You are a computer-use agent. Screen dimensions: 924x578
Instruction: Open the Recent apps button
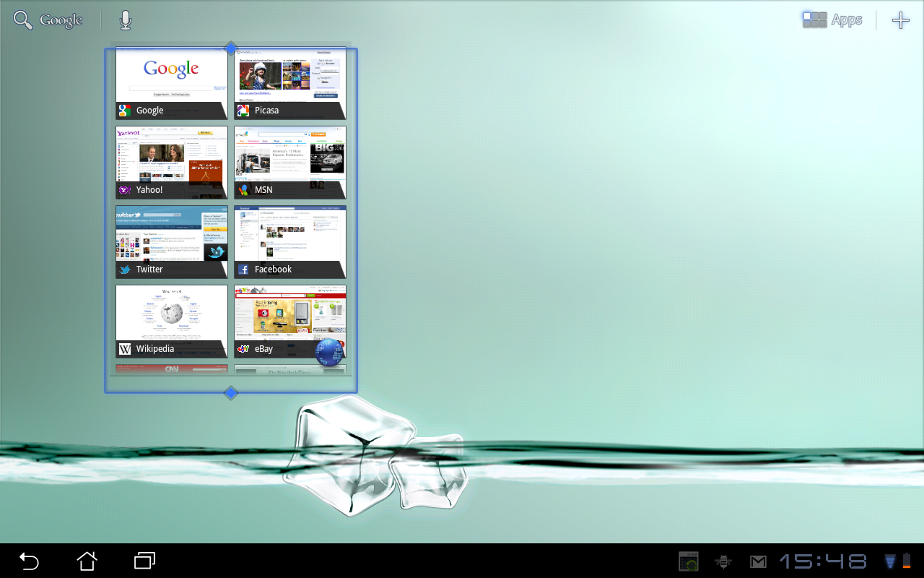point(144,561)
